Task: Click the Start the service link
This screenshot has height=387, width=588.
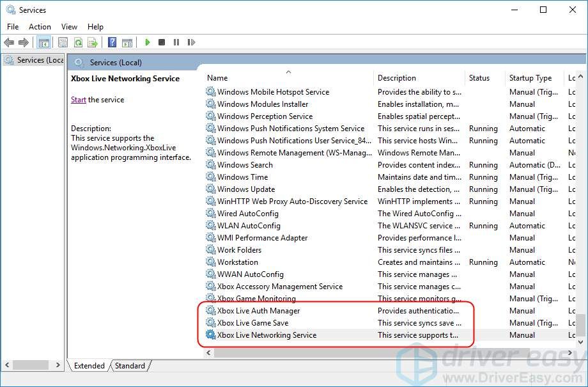Action: pyautogui.click(x=78, y=100)
